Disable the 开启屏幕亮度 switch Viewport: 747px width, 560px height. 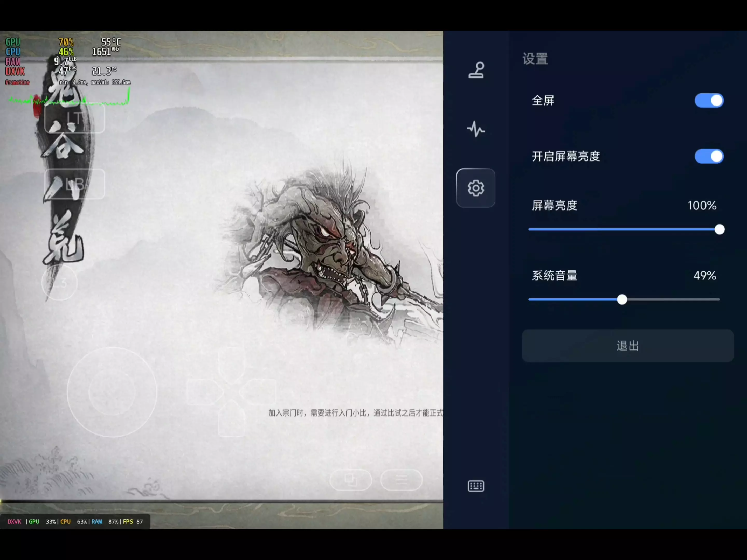[709, 156]
